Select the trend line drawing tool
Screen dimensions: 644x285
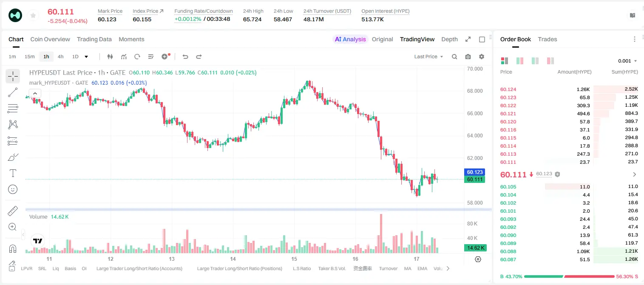(x=13, y=92)
